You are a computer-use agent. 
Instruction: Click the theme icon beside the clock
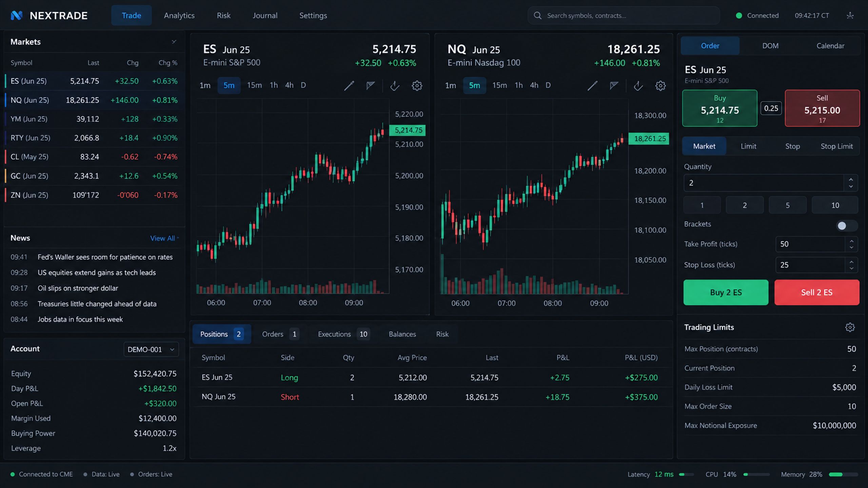point(850,16)
